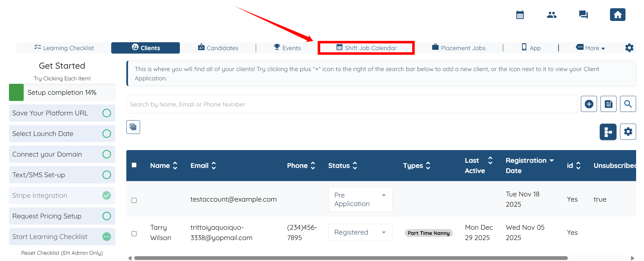Click Mon Dec 29 2025 last active cell
644x261 pixels.
[x=479, y=232]
